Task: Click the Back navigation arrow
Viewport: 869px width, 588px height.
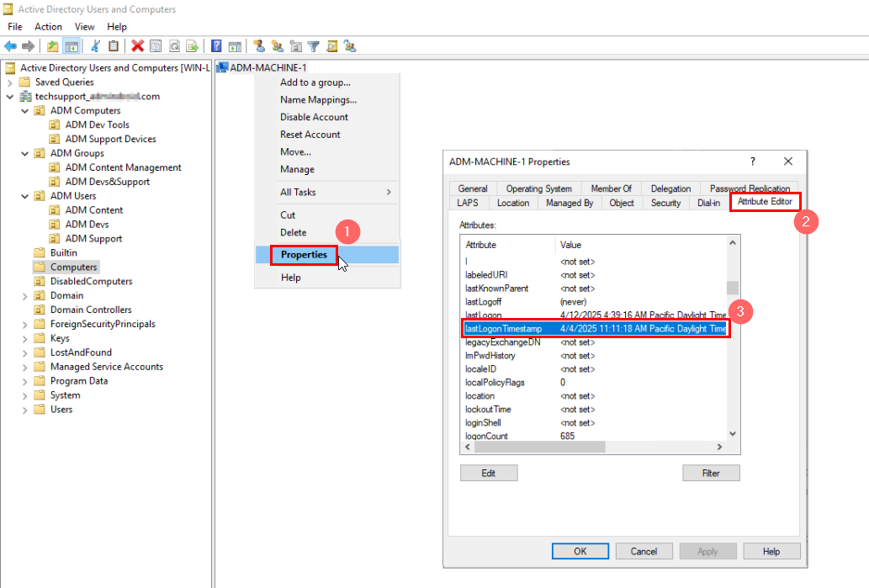Action: coord(9,46)
